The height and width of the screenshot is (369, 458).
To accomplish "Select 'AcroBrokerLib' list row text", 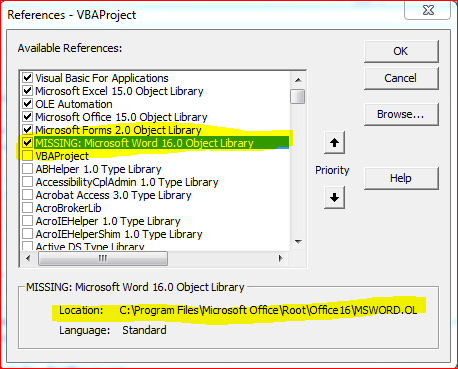I will (68, 208).
